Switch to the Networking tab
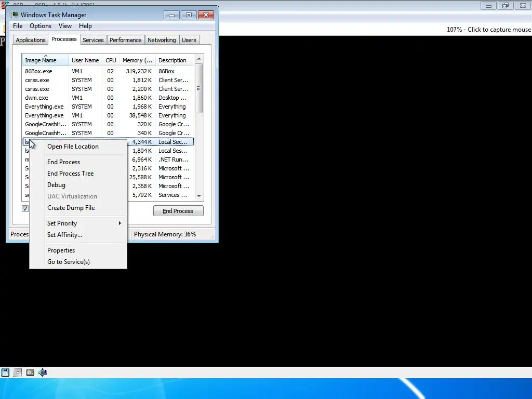This screenshot has height=399, width=532. click(162, 40)
